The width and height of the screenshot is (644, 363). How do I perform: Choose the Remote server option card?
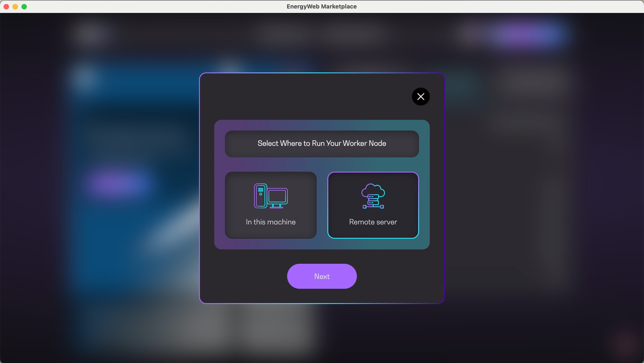point(373,205)
